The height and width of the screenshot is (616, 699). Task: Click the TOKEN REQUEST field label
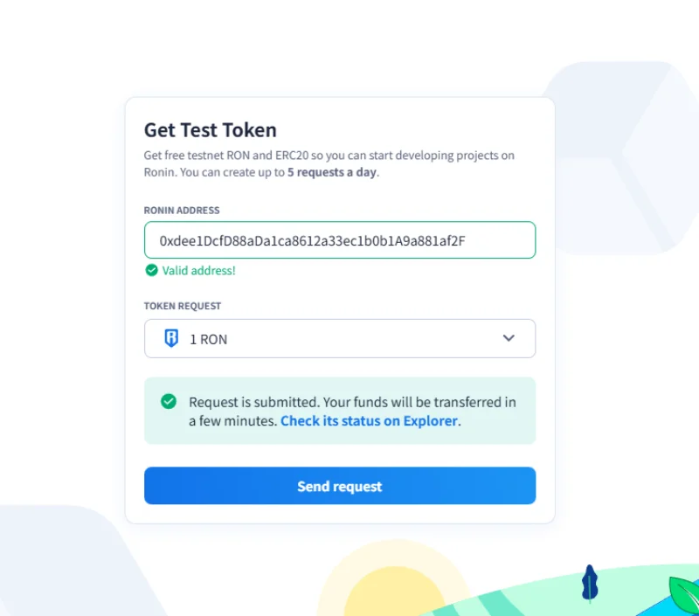tap(183, 307)
